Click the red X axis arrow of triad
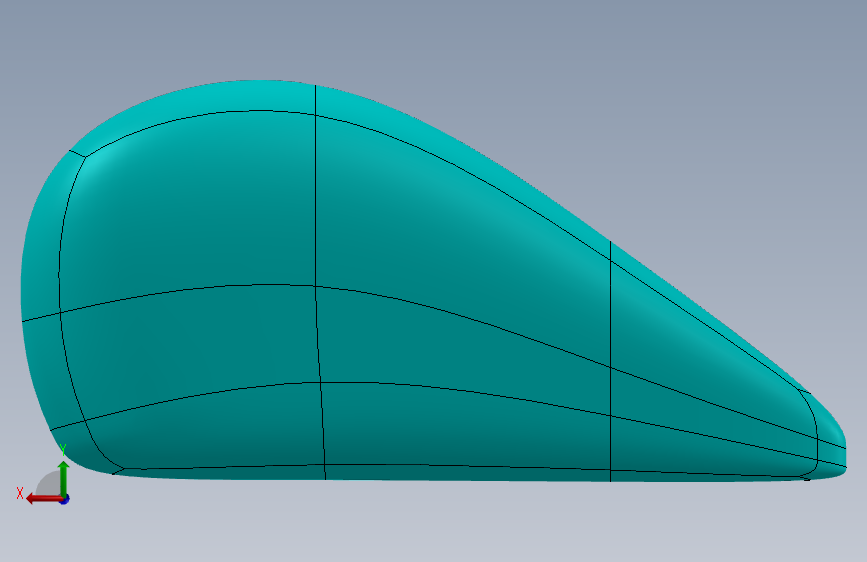 tap(43, 499)
